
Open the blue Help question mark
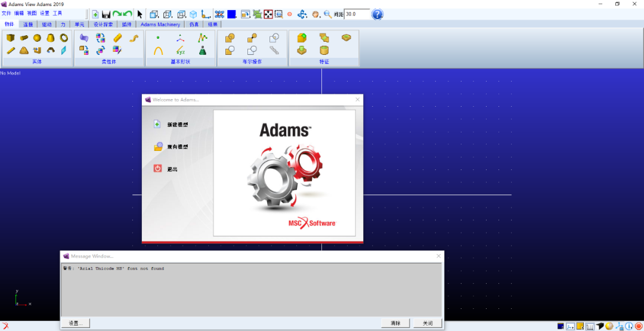click(377, 14)
